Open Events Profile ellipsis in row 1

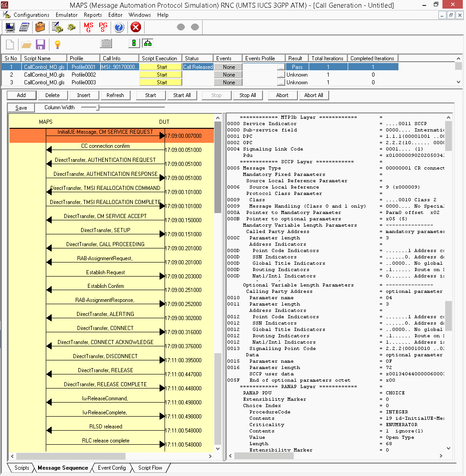pos(281,67)
